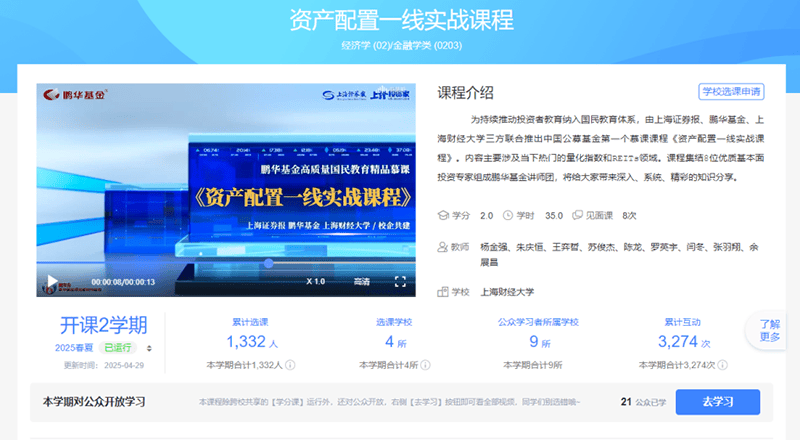Image resolution: width=800 pixels, height=440 pixels.
Task: Click the 累计选课 1,332 人 figure
Action: pyautogui.click(x=252, y=341)
